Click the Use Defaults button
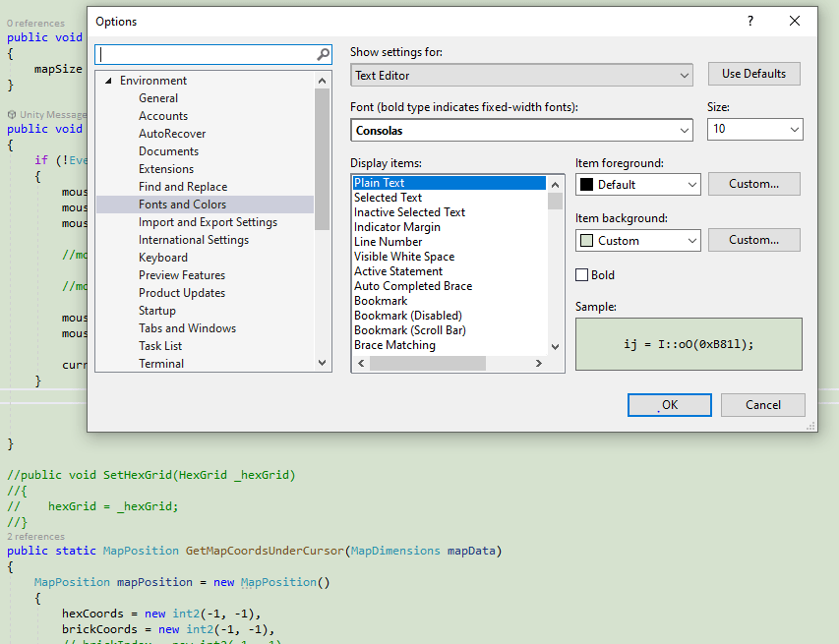Image resolution: width=839 pixels, height=644 pixels. tap(753, 74)
